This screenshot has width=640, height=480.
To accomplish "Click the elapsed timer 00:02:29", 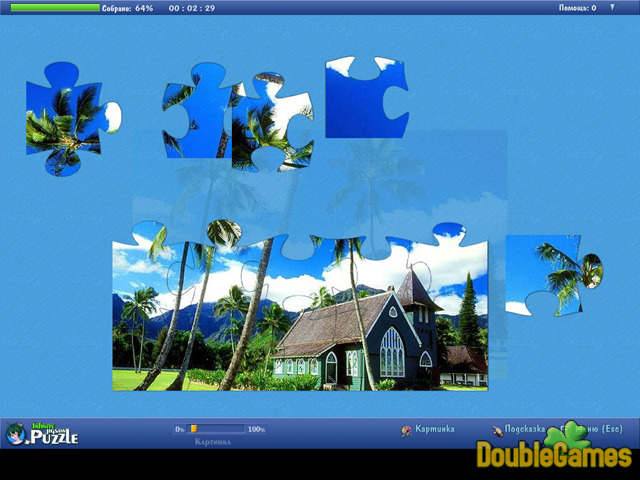I will (x=192, y=8).
